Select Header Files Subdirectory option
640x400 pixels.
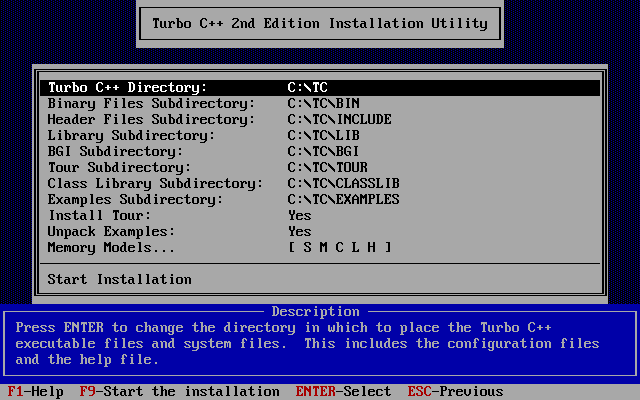pos(320,119)
